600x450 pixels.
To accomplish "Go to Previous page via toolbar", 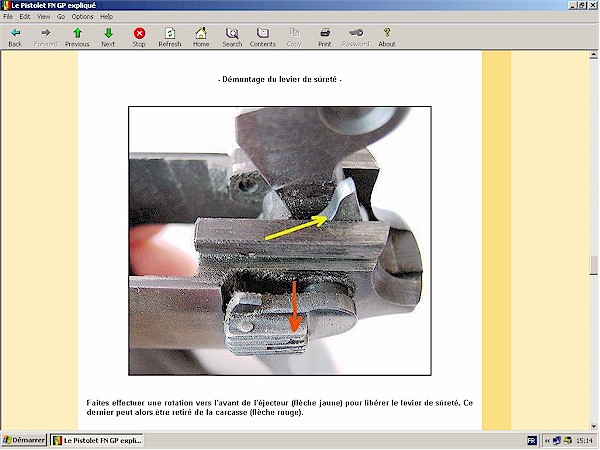I will [x=77, y=37].
